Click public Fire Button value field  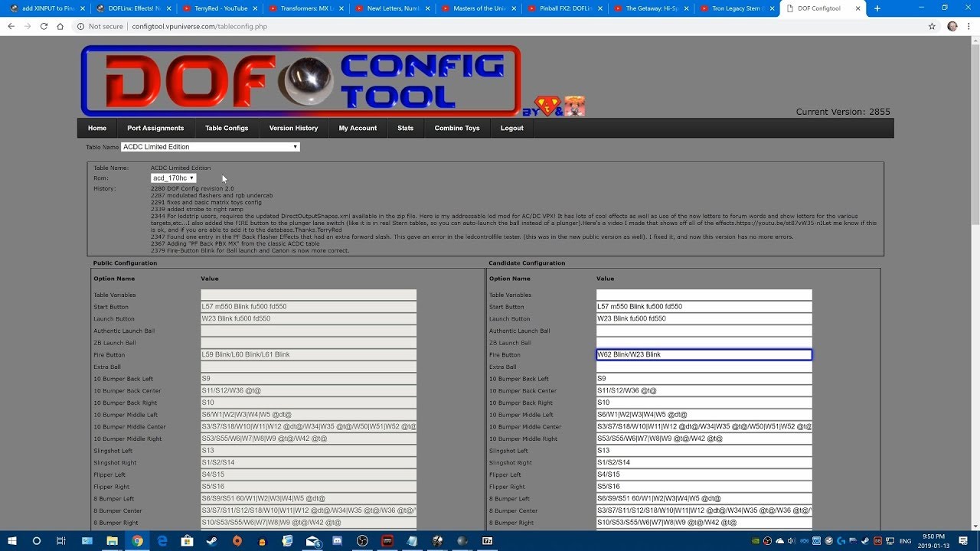coord(309,354)
